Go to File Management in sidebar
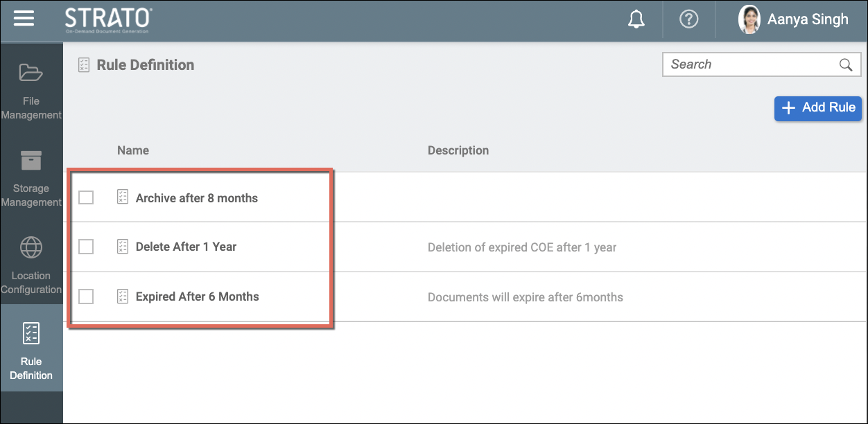This screenshot has width=868, height=424. 31,90
